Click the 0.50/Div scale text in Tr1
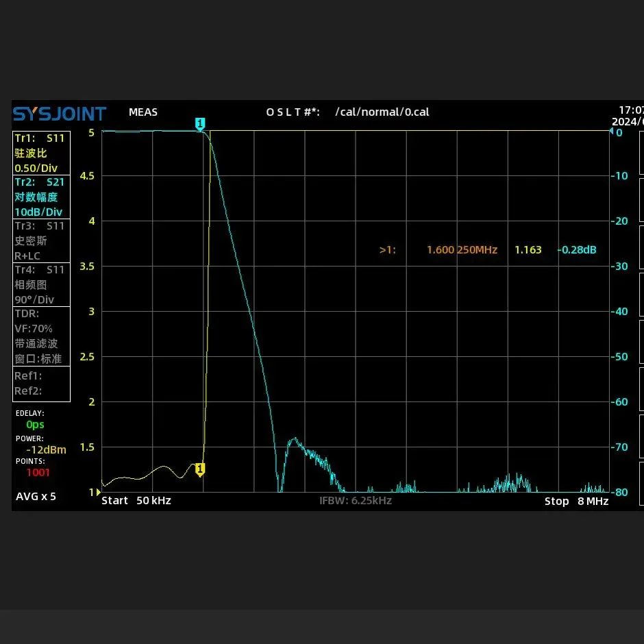 click(x=36, y=169)
